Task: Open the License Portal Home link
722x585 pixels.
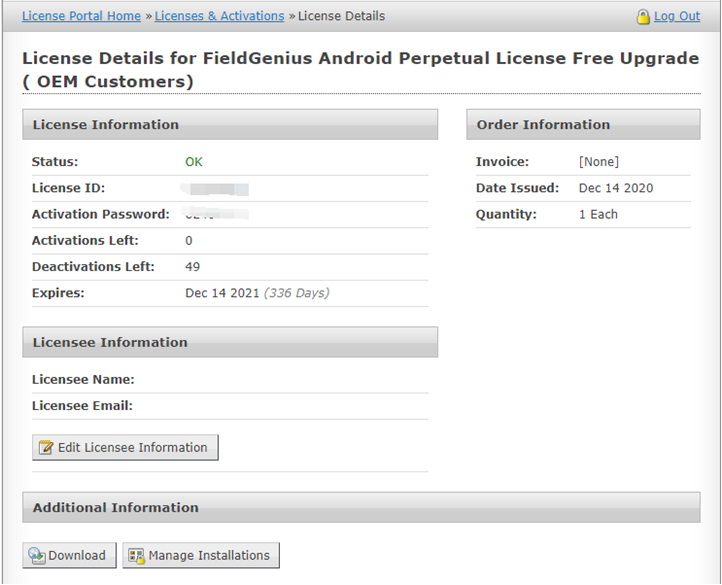Action: tap(82, 16)
